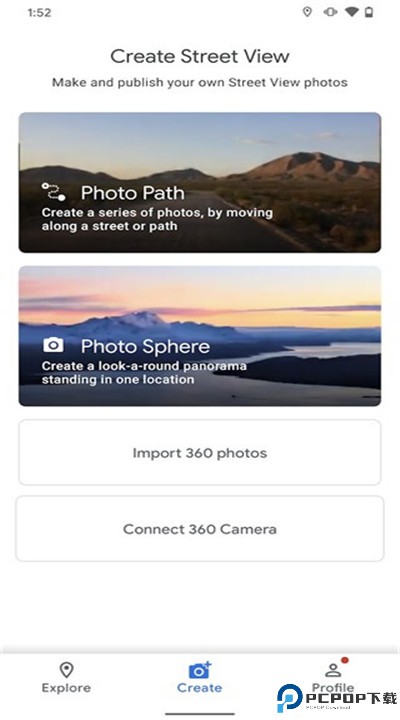Choose Connect 360 Camera
Image resolution: width=400 pixels, height=720 pixels.
click(200, 529)
